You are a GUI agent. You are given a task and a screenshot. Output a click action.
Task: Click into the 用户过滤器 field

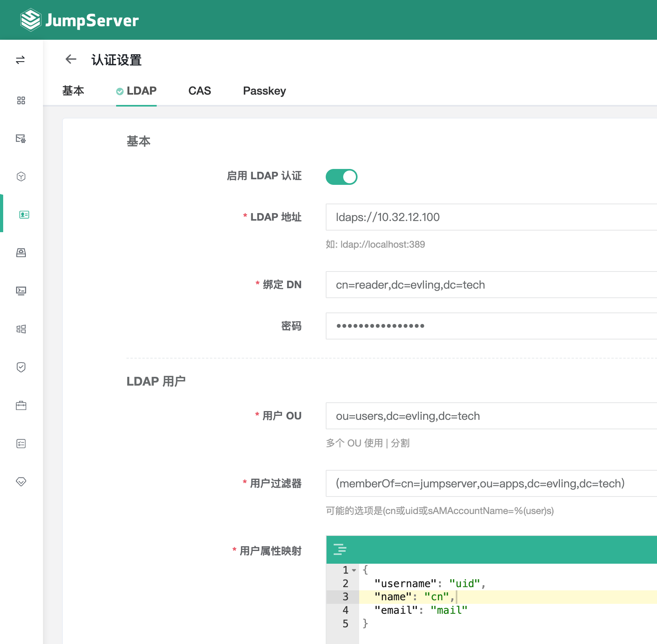point(491,483)
